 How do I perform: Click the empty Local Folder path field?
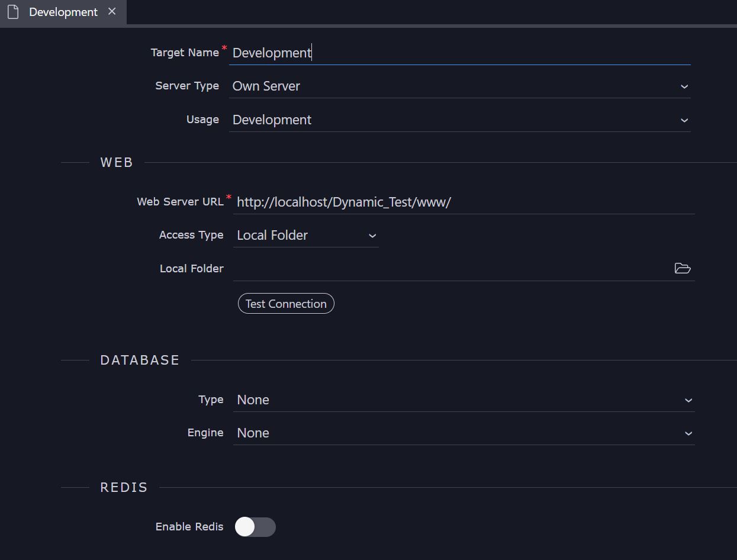[450, 269]
